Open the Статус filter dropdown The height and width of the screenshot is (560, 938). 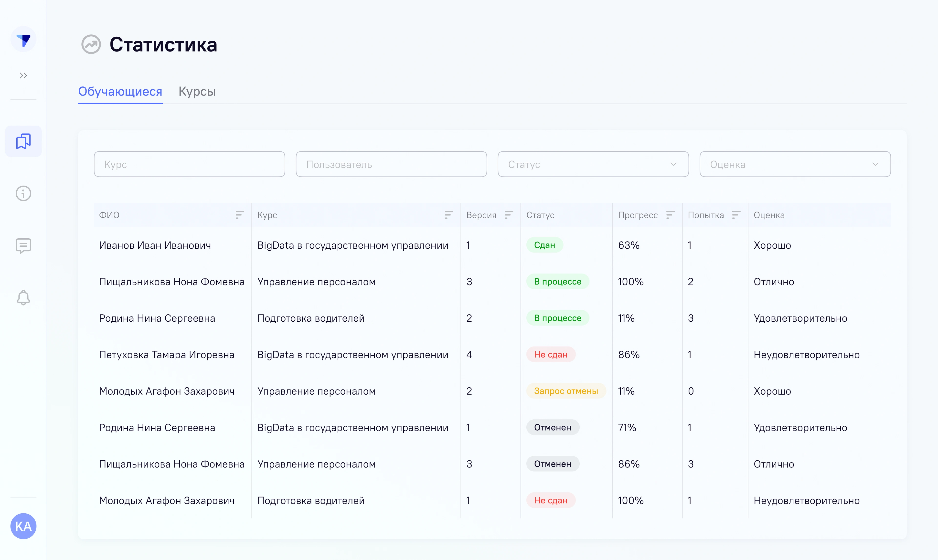click(x=593, y=164)
